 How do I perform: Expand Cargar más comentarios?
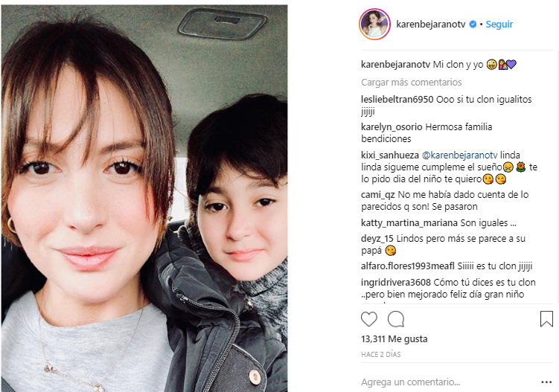(412, 83)
